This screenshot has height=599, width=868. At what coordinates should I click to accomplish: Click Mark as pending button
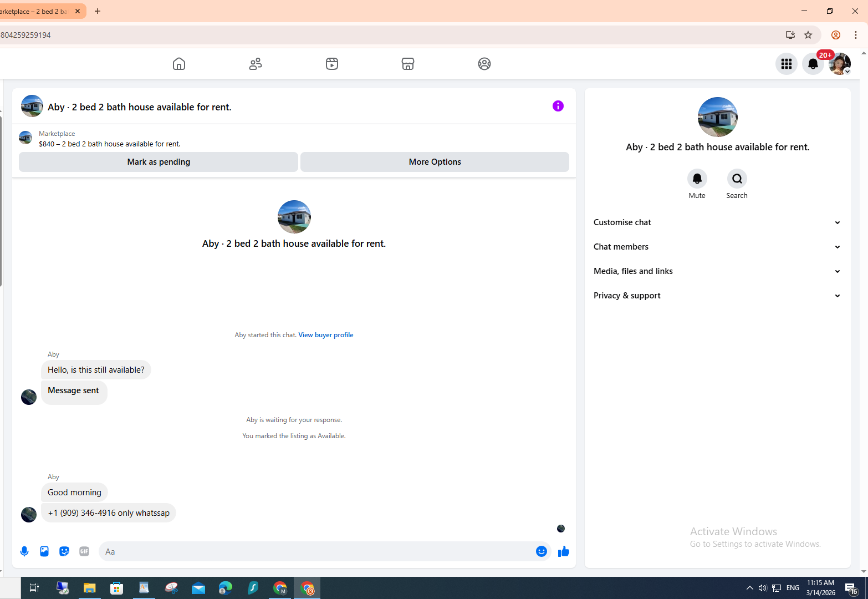click(159, 162)
